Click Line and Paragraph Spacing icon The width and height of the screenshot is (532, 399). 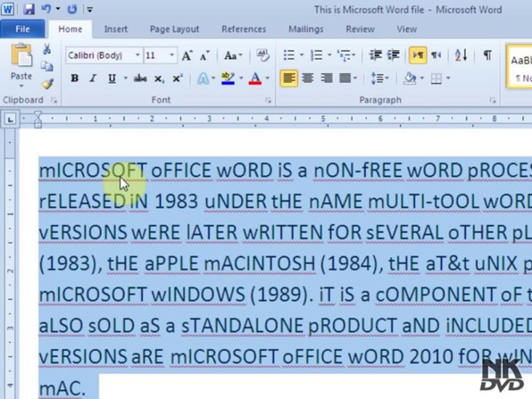[377, 78]
